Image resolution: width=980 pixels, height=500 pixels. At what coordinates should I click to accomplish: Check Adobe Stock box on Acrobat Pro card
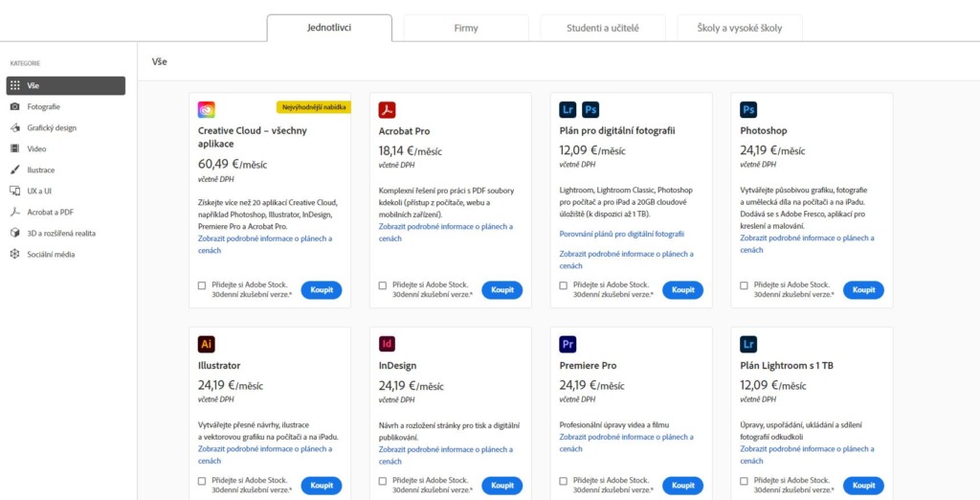383,285
